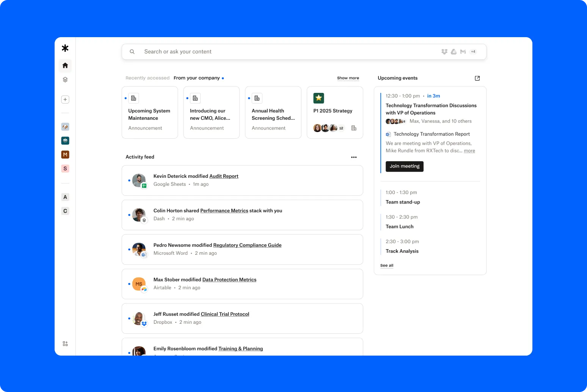The image size is (587, 392).
Task: Open the dog avatar stack in sidebar
Action: click(65, 127)
